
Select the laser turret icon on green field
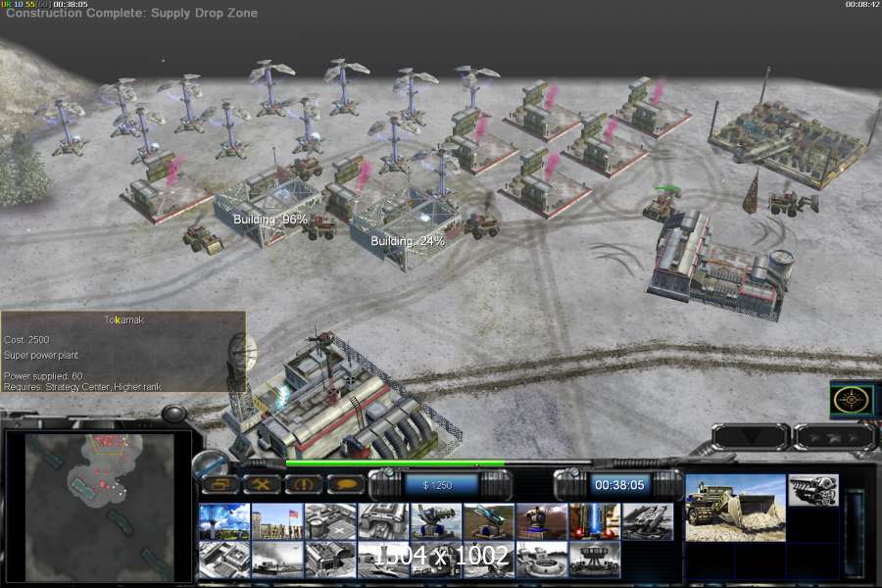pos(489,521)
